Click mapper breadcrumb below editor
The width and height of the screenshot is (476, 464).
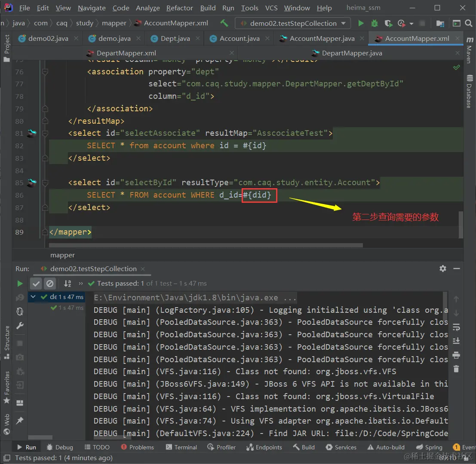[x=62, y=255]
